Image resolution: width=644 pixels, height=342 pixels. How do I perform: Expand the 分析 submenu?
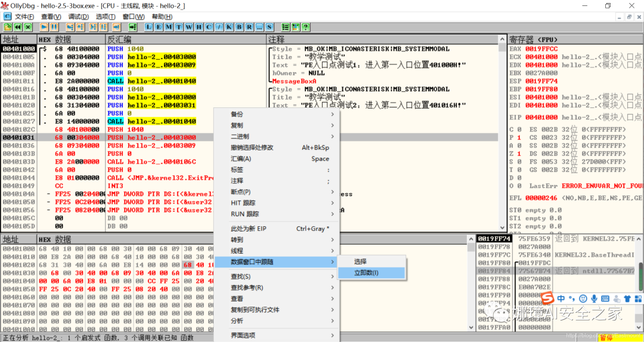point(277,321)
